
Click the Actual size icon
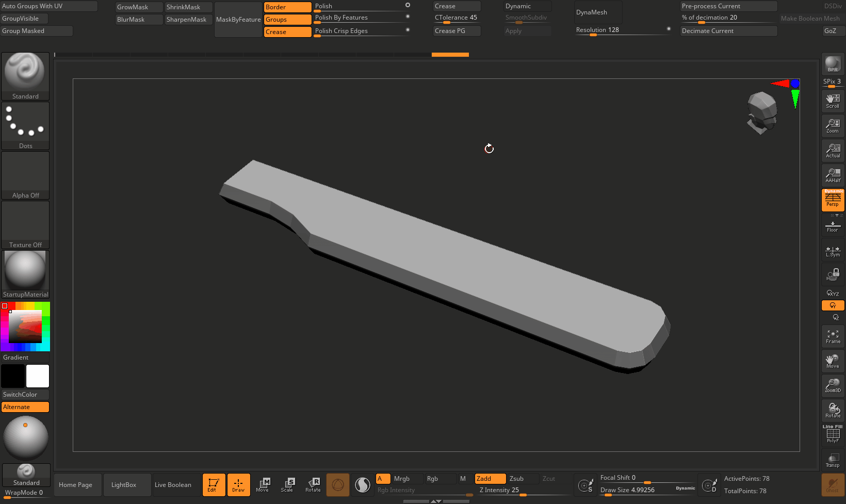click(x=833, y=151)
